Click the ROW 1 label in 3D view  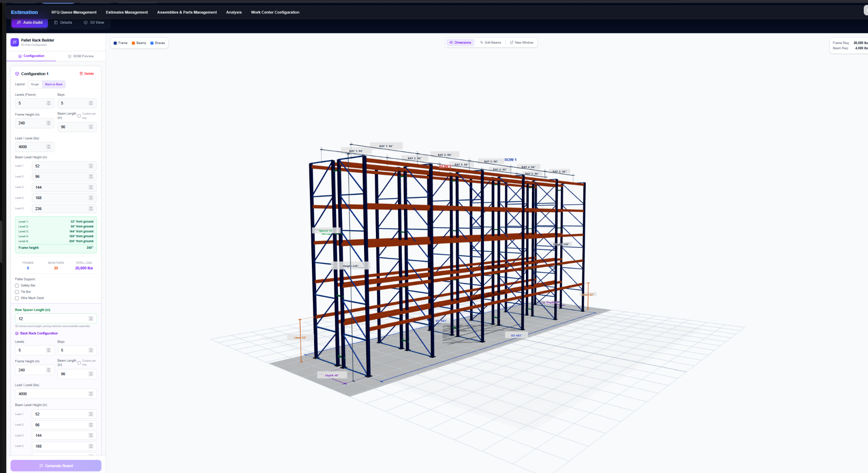click(510, 160)
